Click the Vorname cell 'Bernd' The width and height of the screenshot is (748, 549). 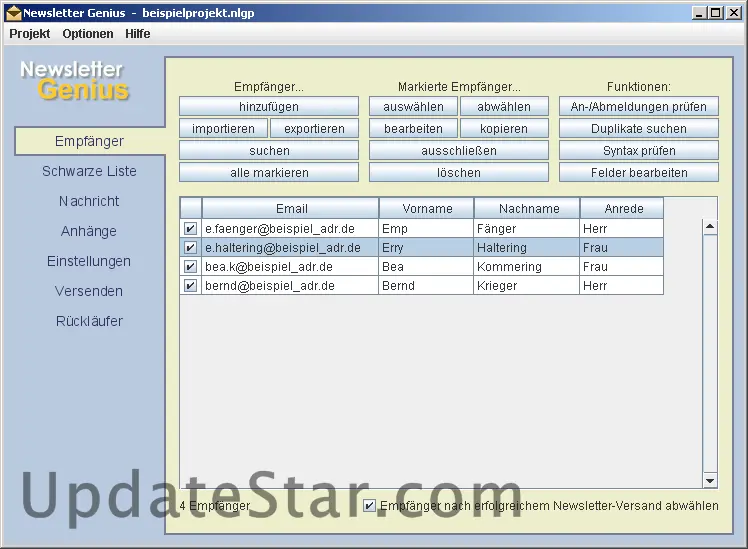(426, 286)
